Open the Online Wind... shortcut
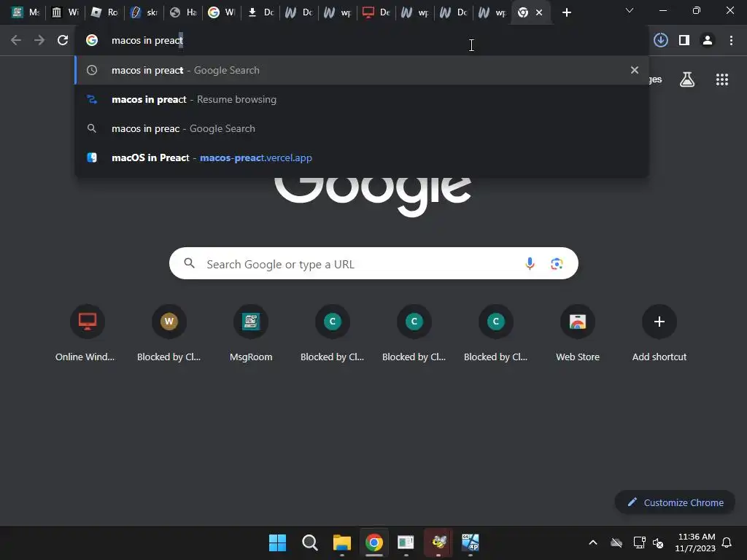Image resolution: width=747 pixels, height=560 pixels. click(x=88, y=332)
